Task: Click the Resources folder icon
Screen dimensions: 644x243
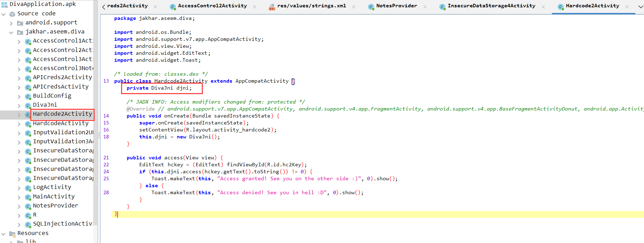Action: [x=12, y=234]
